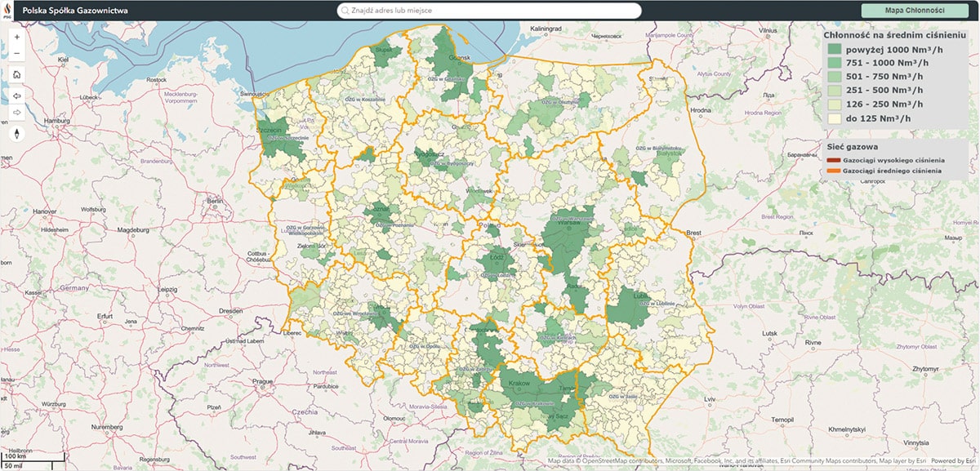Click the 'do 125 Nm³/h' legend swatch
Screen dimensions: 980x471
click(834, 118)
